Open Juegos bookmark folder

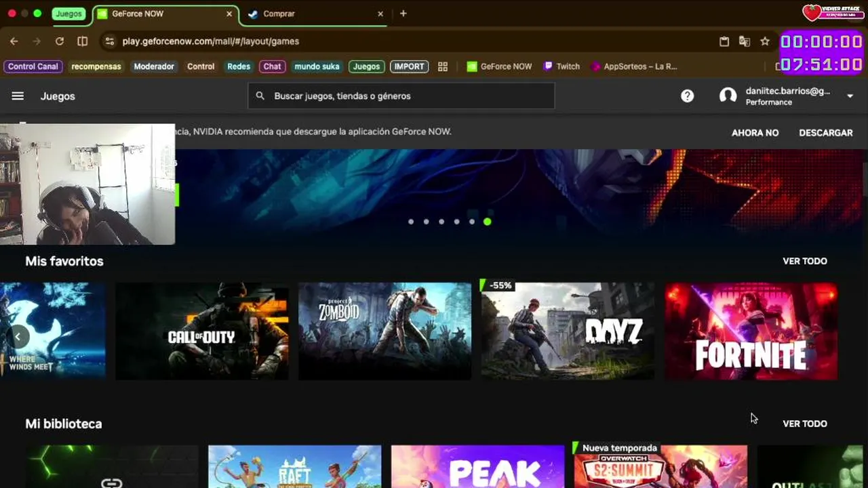(367, 66)
